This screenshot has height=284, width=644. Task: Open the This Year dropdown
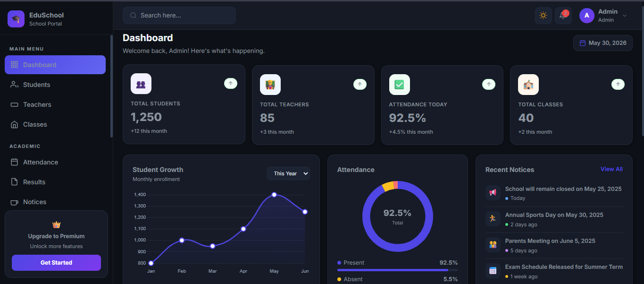(288, 173)
